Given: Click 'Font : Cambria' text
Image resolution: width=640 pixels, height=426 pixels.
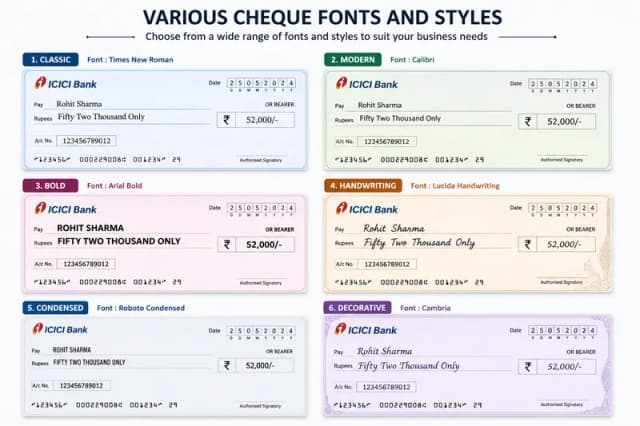Looking at the screenshot, I should point(425,308).
